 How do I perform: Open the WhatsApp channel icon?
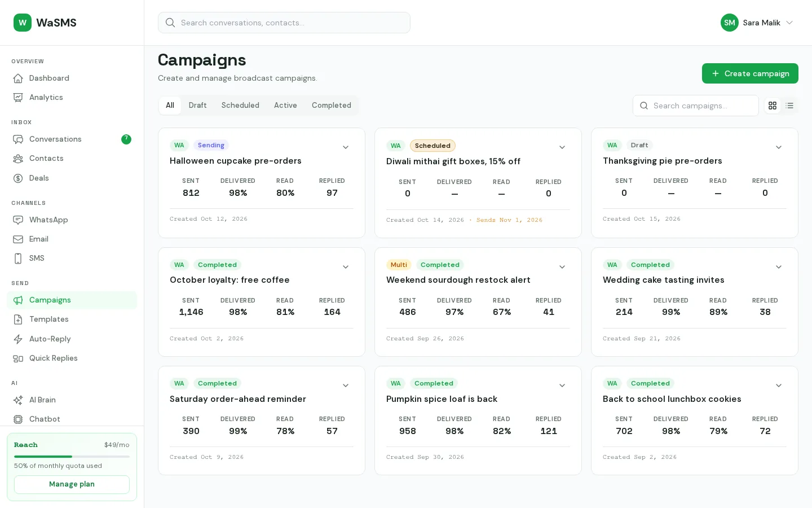[18, 220]
